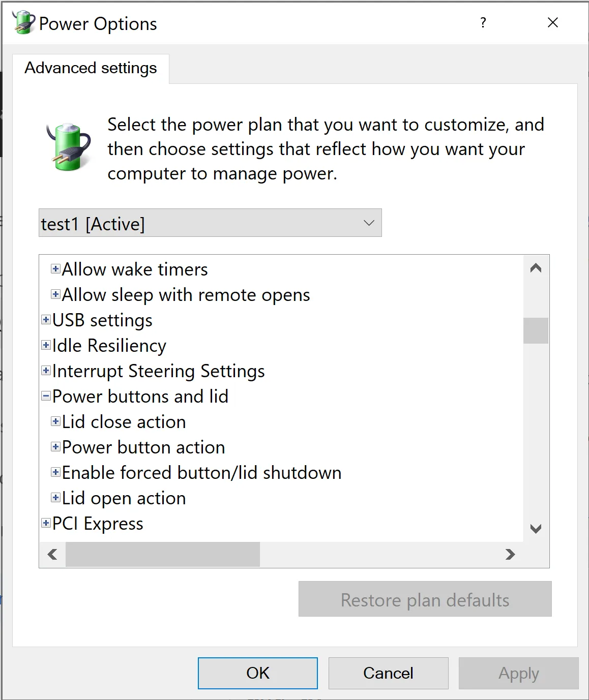589x700 pixels.
Task: Click the Restore plan defaults button
Action: tap(424, 599)
